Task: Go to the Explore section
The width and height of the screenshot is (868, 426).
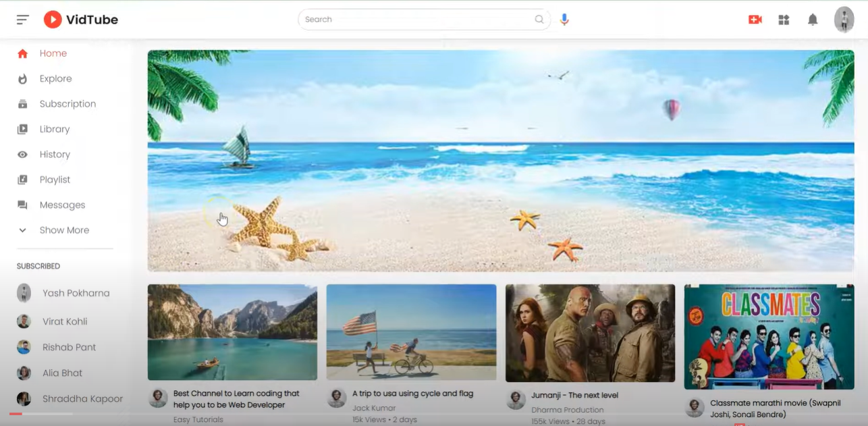Action: (55, 78)
